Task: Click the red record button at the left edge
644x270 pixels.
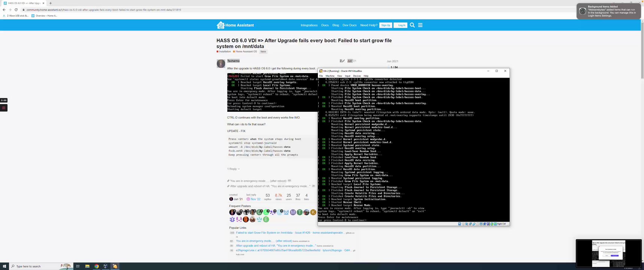Action: (x=4, y=108)
